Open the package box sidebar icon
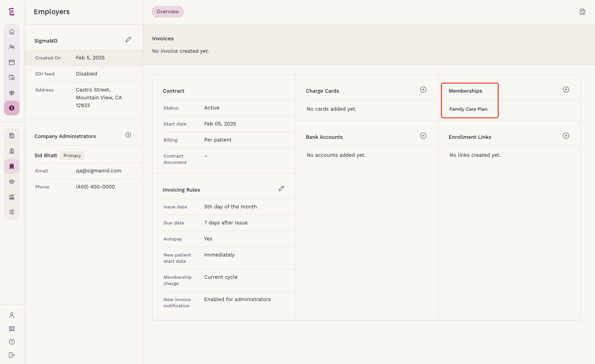 (12, 93)
